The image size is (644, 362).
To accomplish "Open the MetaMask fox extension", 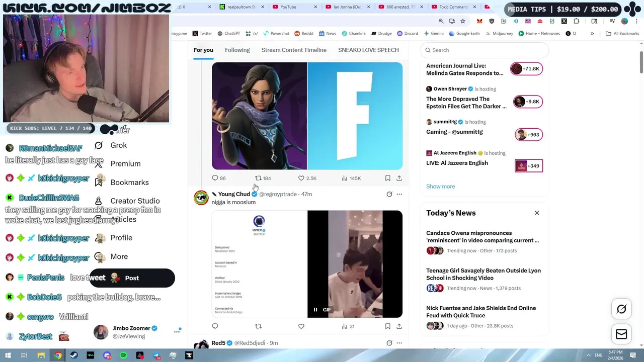I will pyautogui.click(x=479, y=21).
